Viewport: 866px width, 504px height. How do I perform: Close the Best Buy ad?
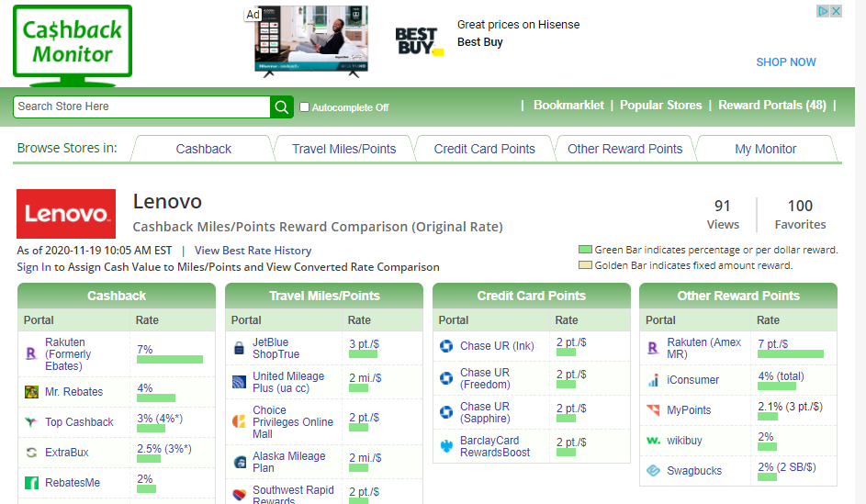click(x=837, y=11)
